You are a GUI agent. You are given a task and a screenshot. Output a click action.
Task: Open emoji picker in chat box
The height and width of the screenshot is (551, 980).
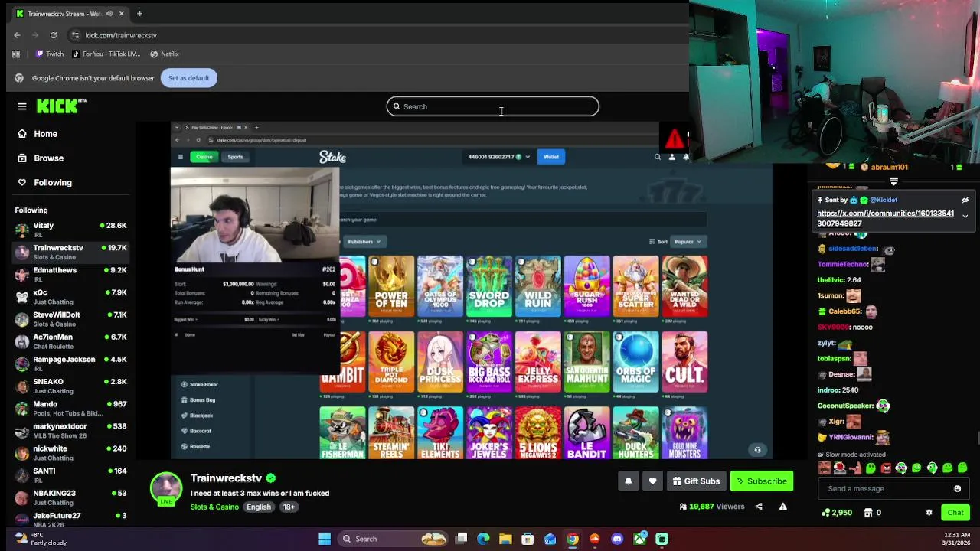pos(957,489)
